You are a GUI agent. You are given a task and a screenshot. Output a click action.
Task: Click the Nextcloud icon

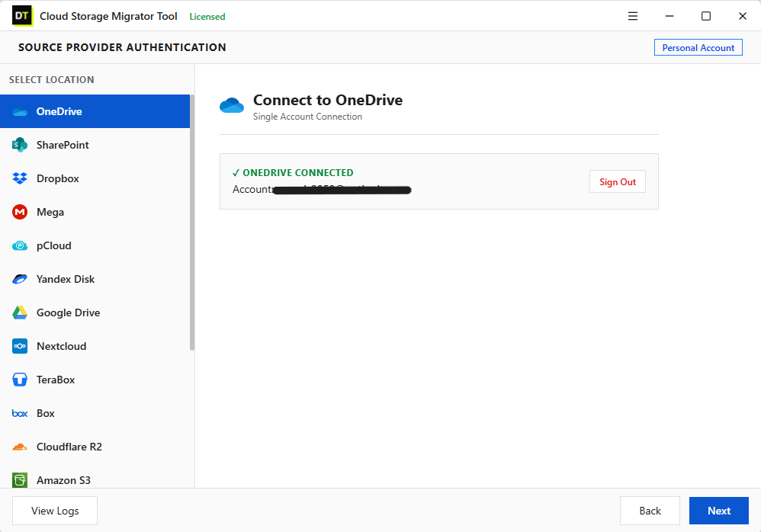(x=20, y=346)
